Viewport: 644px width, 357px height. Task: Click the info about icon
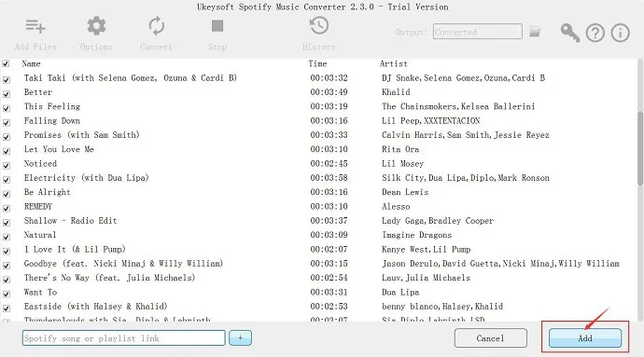tap(620, 33)
